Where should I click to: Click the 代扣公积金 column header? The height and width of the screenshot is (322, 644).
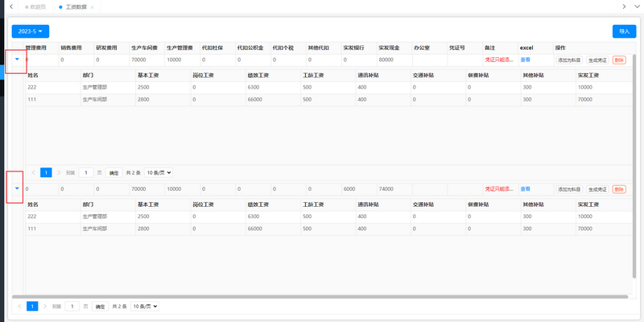[250, 47]
